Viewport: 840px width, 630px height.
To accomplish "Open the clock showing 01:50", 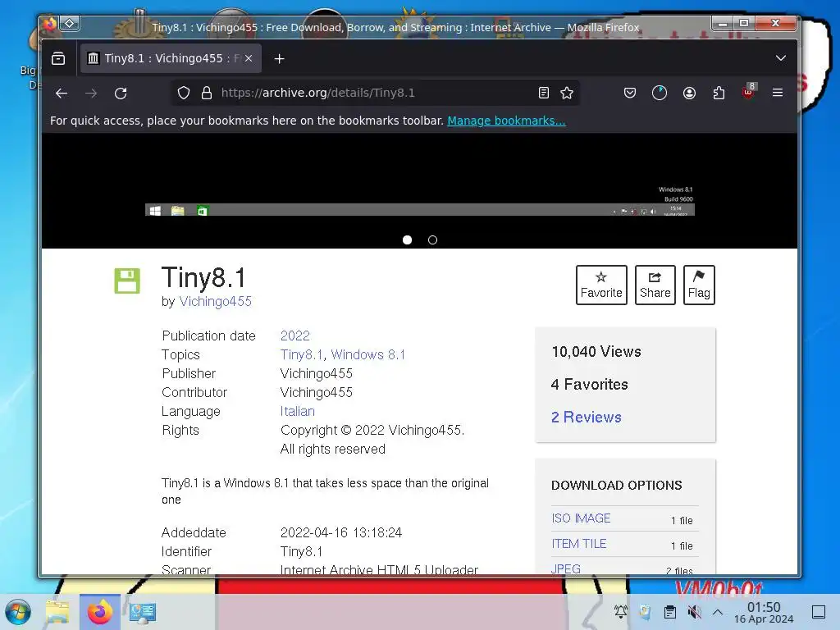I will (x=764, y=612).
